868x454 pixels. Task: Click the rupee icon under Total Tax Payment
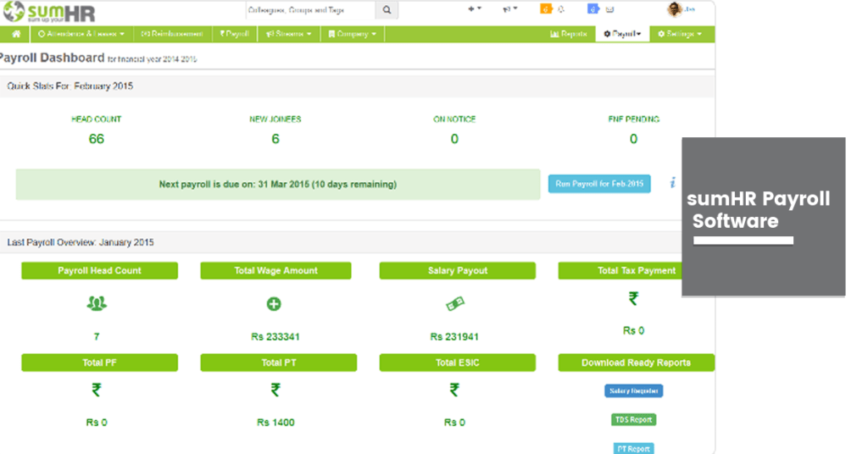633,299
